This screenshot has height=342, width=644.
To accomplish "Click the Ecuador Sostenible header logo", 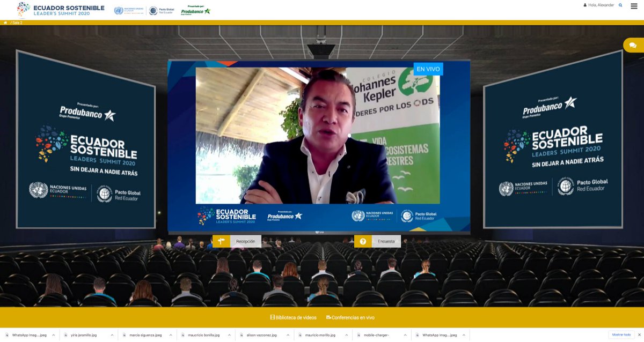I will click(x=59, y=9).
